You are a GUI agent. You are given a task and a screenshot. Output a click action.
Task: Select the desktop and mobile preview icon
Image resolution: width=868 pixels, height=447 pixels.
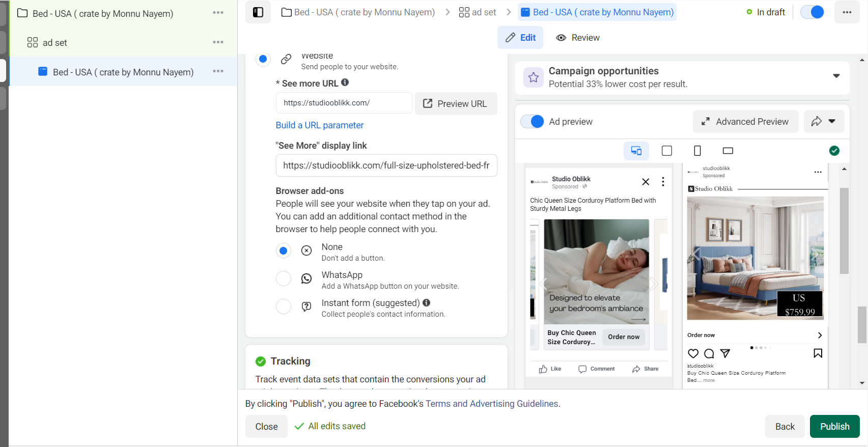coord(636,151)
